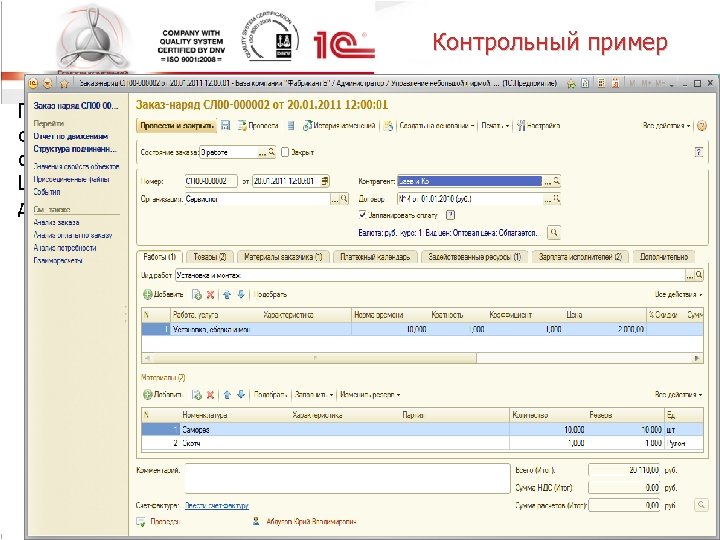Open Все действия dropdown above materials table
The width and height of the screenshot is (720, 540).
click(x=679, y=395)
